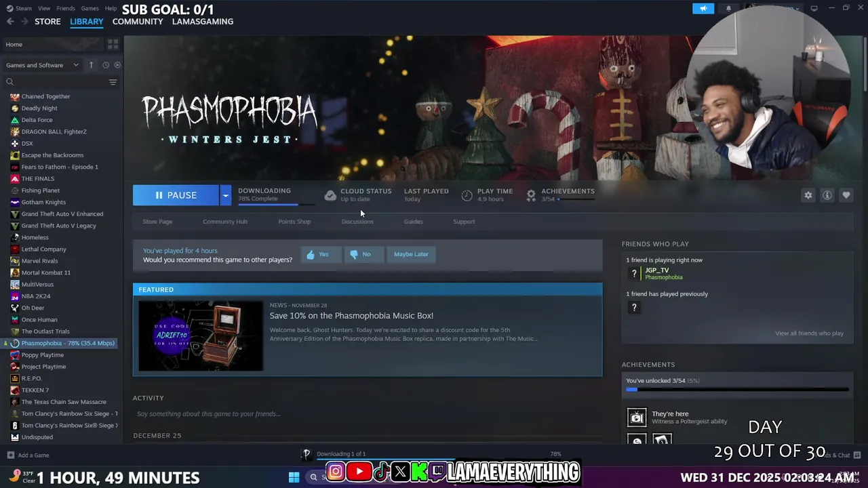
Task: Click the achievements gear icon
Action: [x=531, y=195]
